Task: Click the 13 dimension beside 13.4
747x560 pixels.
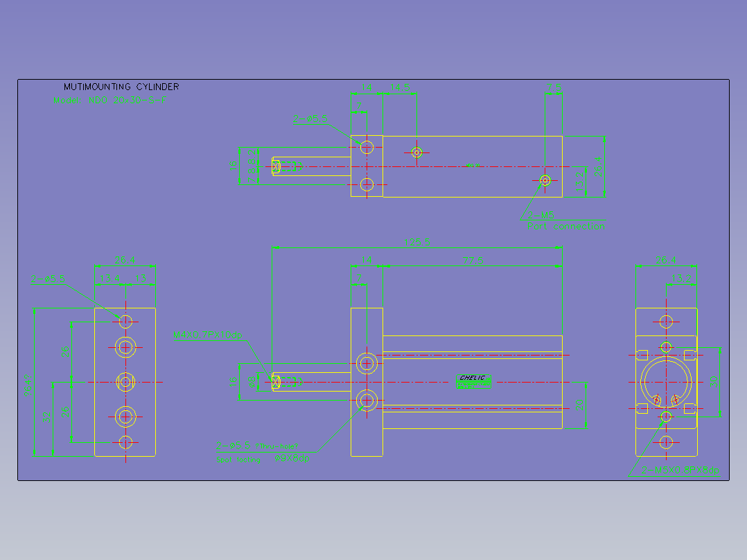Action: [x=141, y=279]
